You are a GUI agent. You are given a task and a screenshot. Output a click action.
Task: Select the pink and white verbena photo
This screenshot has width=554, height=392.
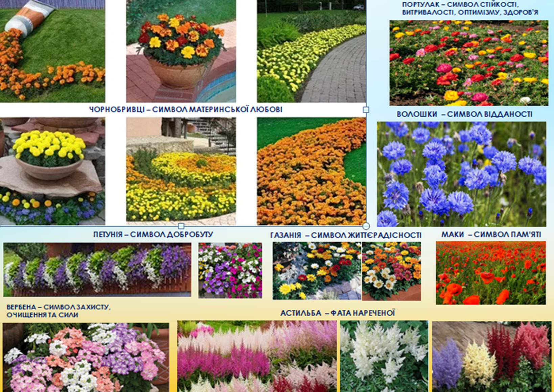pos(86,357)
